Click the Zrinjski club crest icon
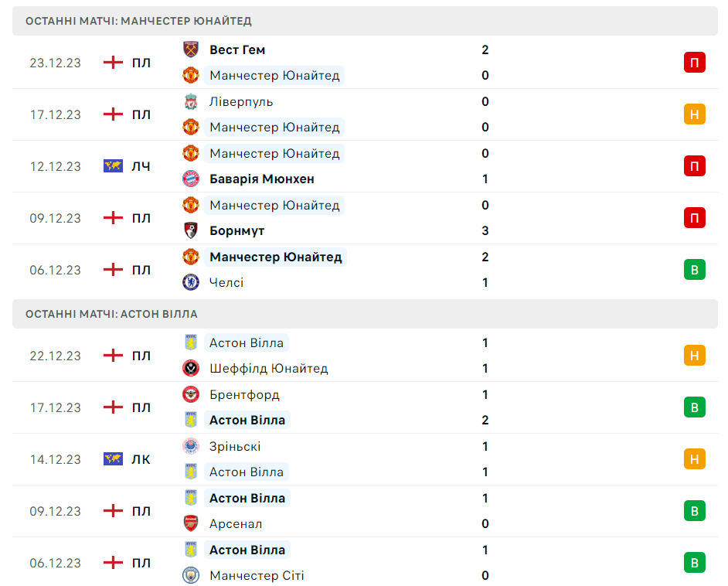Viewport: 728px width, 586px height. (x=191, y=446)
